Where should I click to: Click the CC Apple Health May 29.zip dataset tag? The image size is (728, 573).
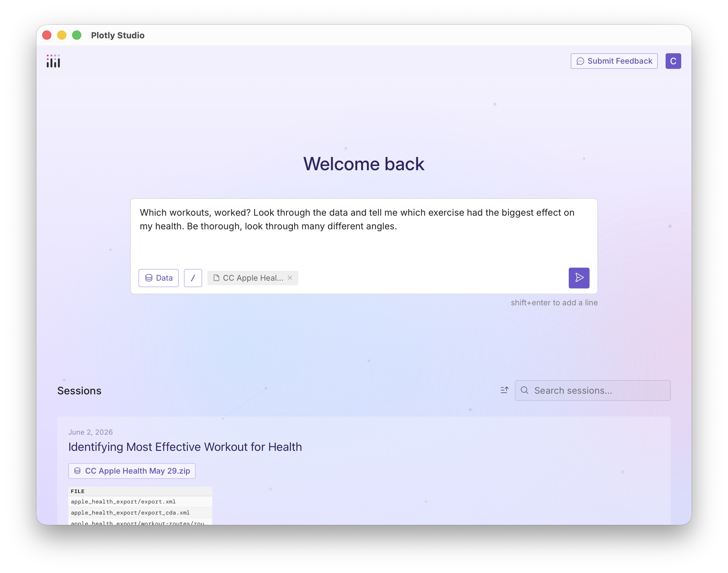132,471
